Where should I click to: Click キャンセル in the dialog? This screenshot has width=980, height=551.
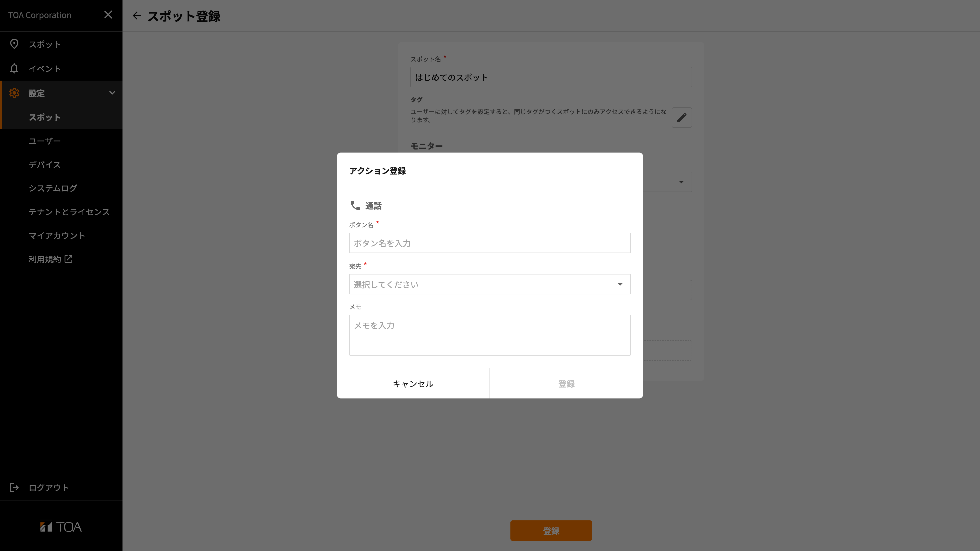coord(413,383)
